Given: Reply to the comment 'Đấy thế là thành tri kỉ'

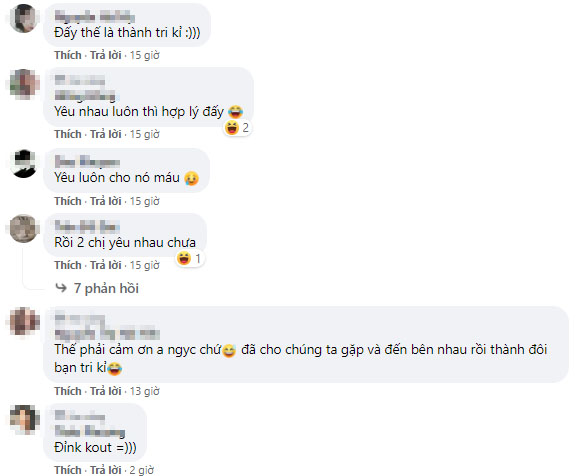Looking at the screenshot, I should tap(106, 55).
